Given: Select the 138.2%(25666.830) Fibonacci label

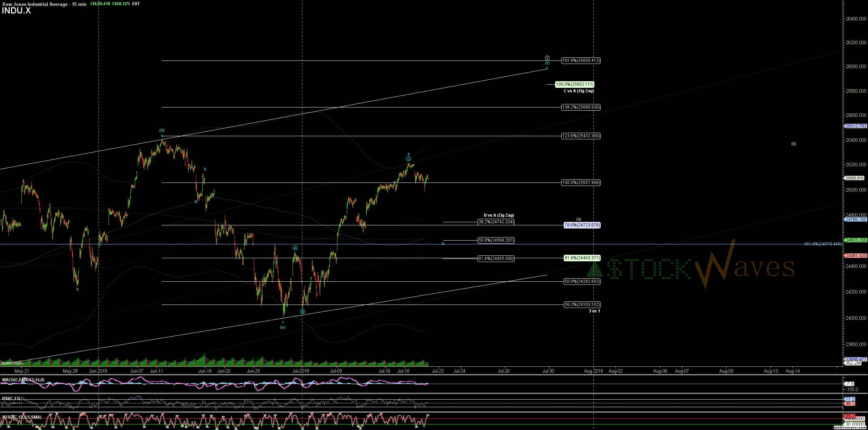Looking at the screenshot, I should 581,107.
